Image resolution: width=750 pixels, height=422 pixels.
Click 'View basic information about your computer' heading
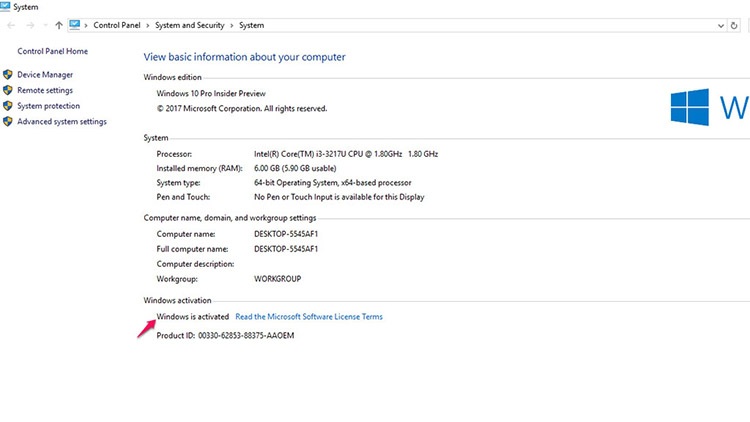(244, 57)
